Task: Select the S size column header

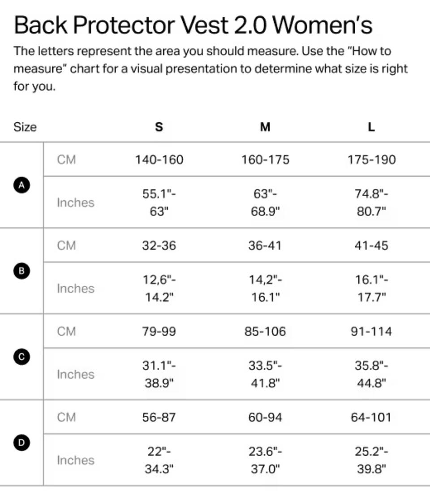Action: [x=159, y=127]
